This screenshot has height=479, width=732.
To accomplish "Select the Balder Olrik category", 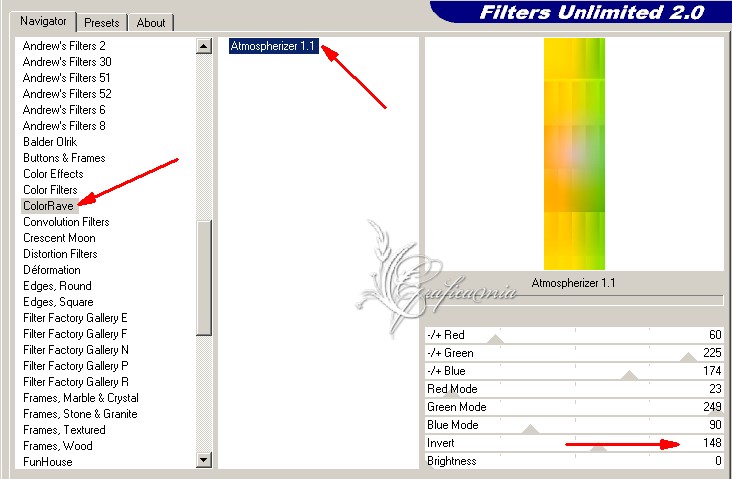I will (50, 141).
